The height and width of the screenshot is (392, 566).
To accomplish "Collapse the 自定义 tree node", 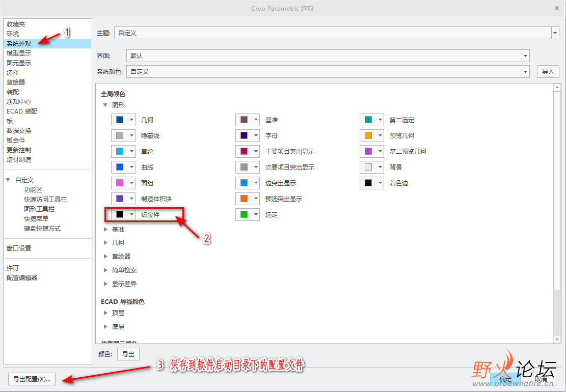I will click(x=8, y=180).
